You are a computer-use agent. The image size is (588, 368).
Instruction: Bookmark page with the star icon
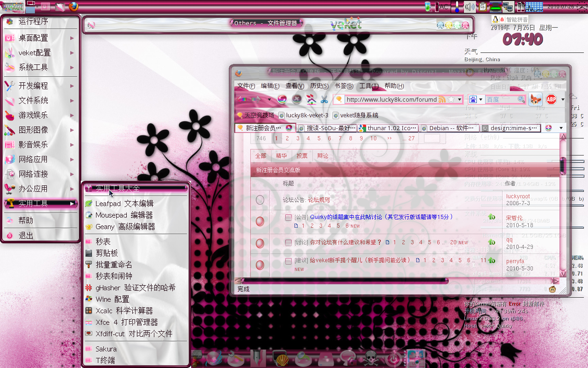coord(451,99)
